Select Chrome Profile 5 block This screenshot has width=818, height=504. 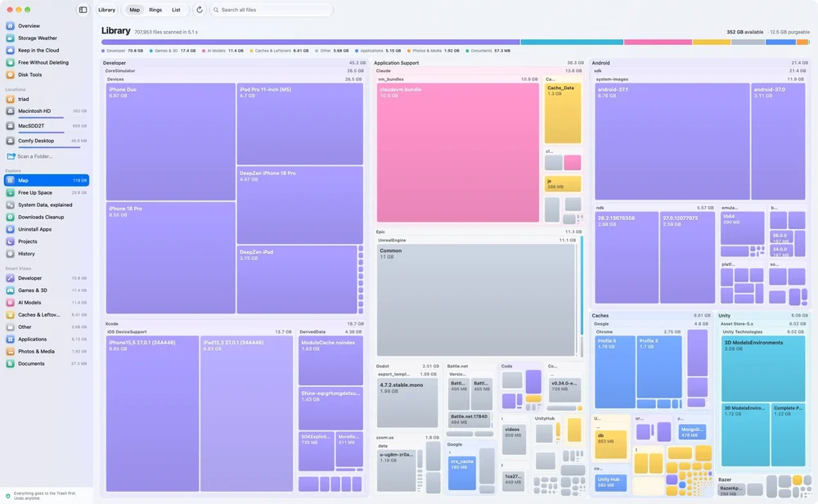(x=615, y=372)
